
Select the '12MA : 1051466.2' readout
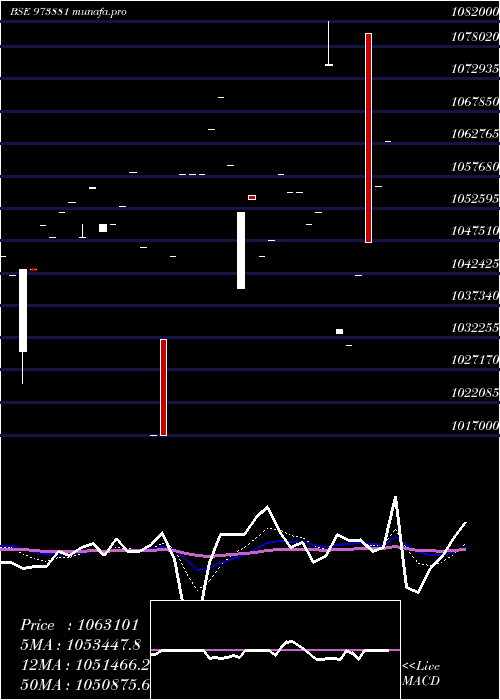pyautogui.click(x=85, y=665)
